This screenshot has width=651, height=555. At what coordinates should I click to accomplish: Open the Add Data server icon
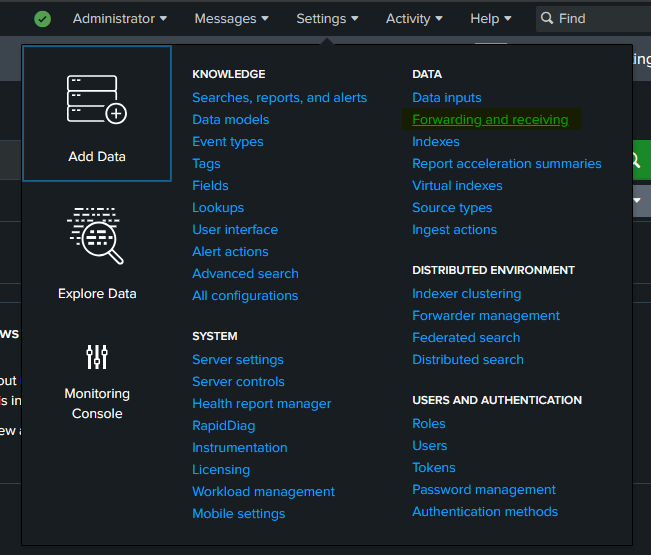tap(97, 100)
